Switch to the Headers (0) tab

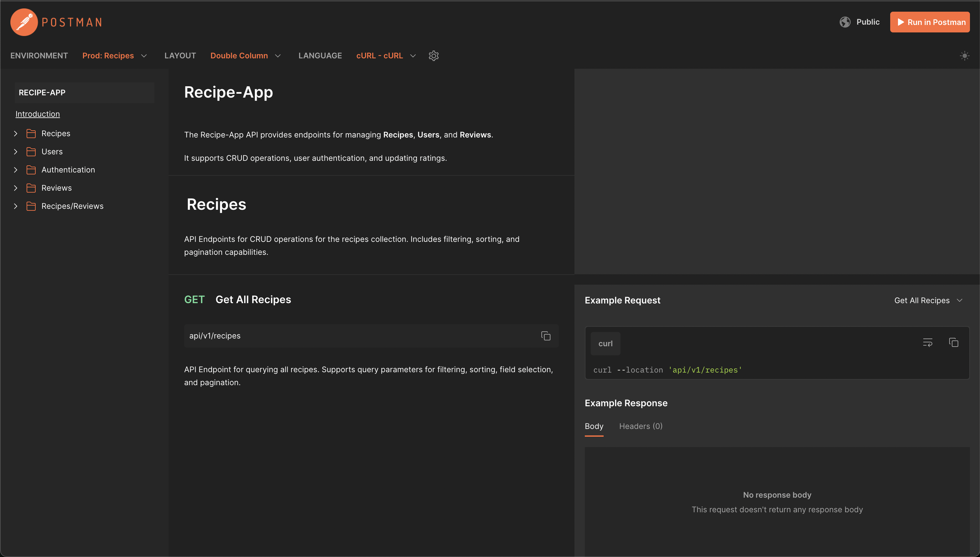(x=640, y=426)
